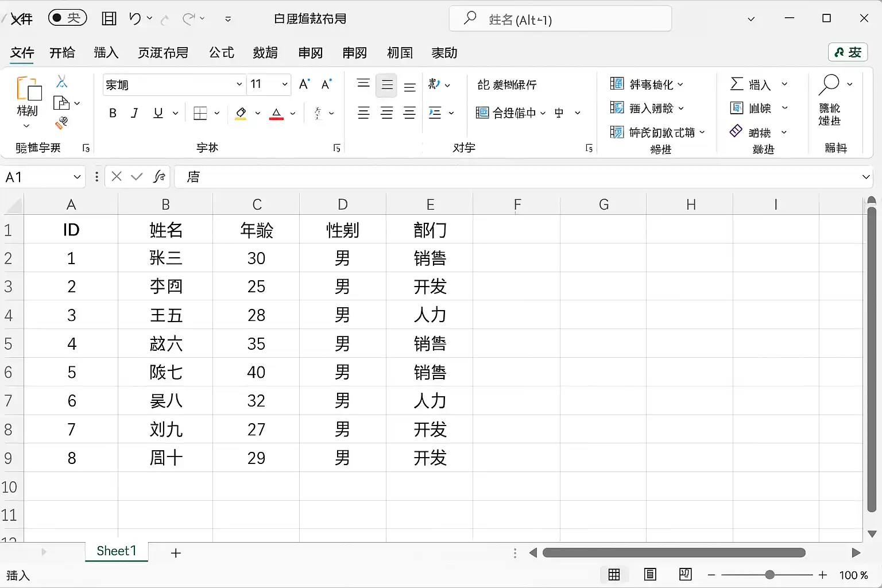
Task: Open the 公式 ribbon tab
Action: (x=222, y=53)
